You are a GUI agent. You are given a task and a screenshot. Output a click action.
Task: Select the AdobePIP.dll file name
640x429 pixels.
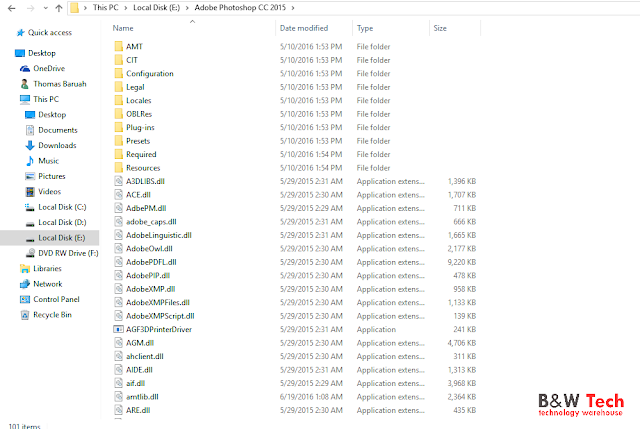pos(148,276)
